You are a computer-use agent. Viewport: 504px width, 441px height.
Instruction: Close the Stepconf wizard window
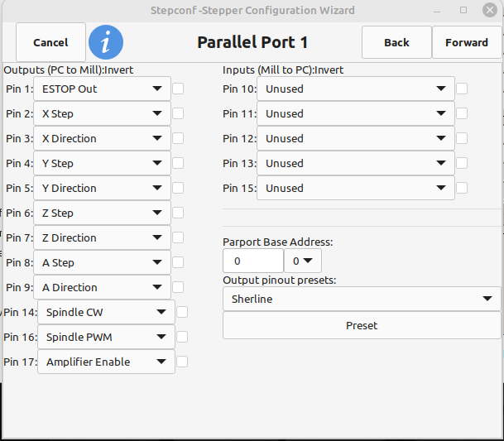point(490,10)
